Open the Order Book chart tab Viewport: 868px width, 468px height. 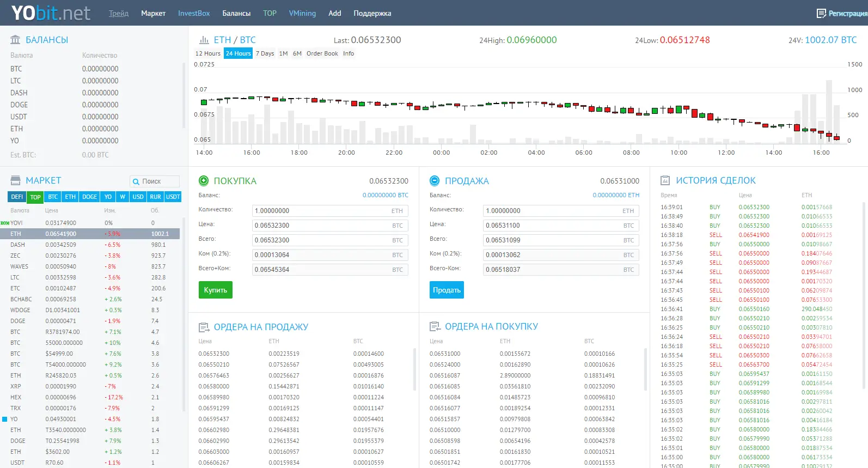coord(322,53)
